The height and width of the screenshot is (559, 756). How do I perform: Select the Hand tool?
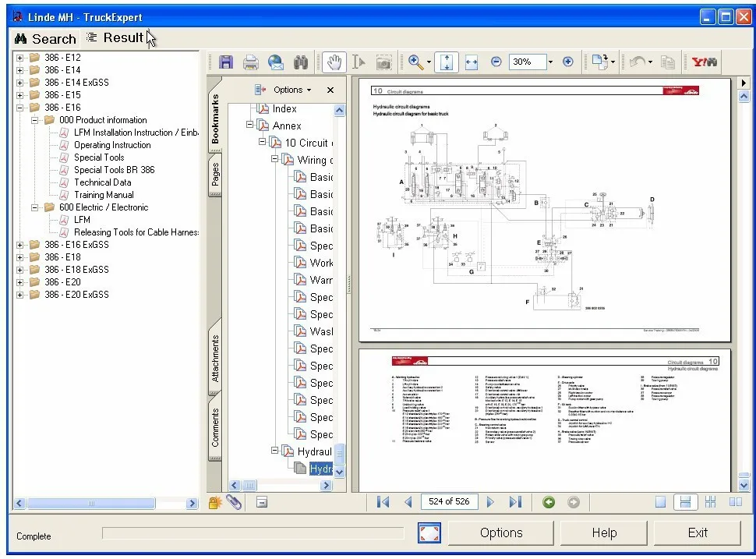click(334, 62)
